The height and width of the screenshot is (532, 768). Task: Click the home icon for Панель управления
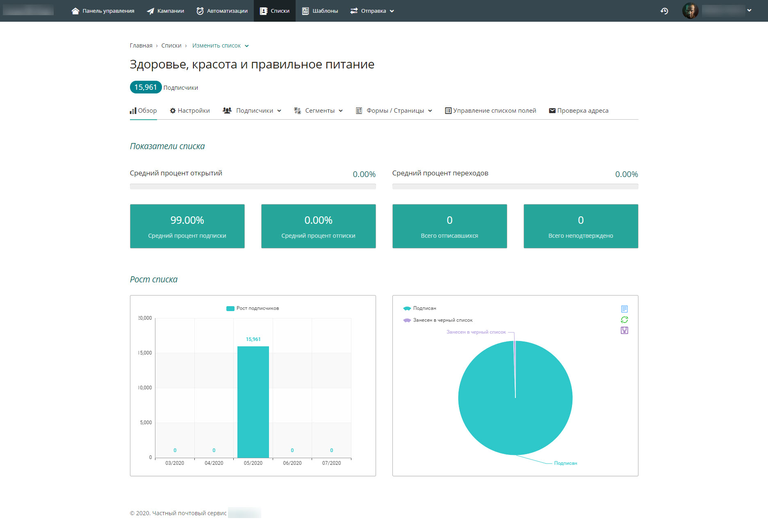tap(75, 11)
